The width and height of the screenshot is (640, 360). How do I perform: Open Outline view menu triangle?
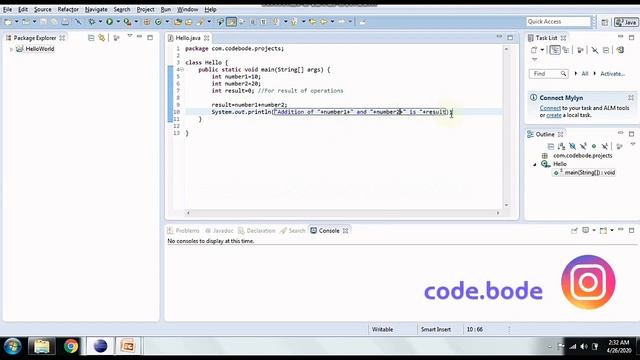click(633, 144)
